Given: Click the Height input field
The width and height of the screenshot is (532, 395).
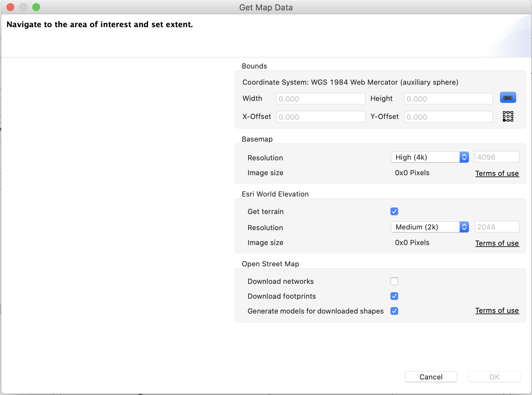Looking at the screenshot, I should (x=448, y=99).
